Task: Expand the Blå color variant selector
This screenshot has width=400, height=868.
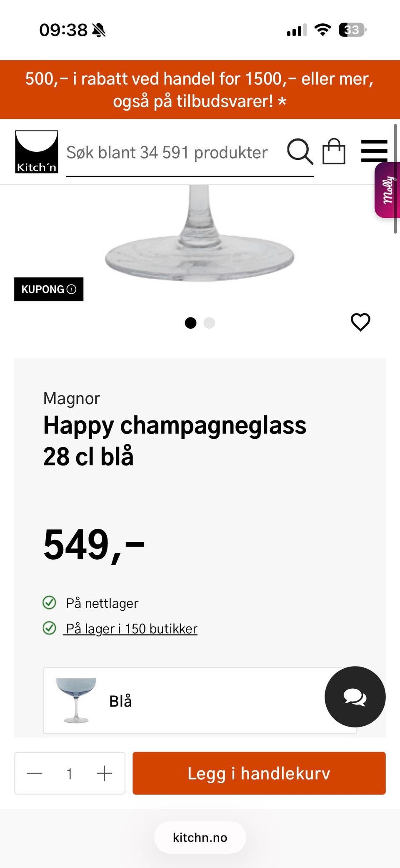Action: (200, 701)
